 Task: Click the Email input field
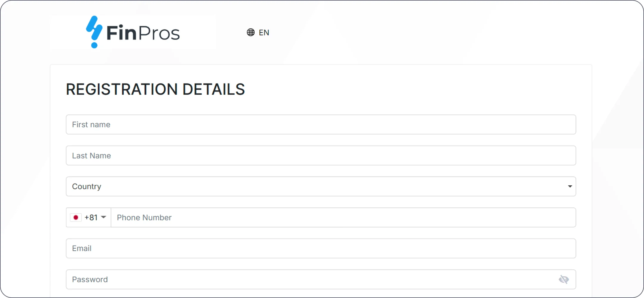pos(321,249)
